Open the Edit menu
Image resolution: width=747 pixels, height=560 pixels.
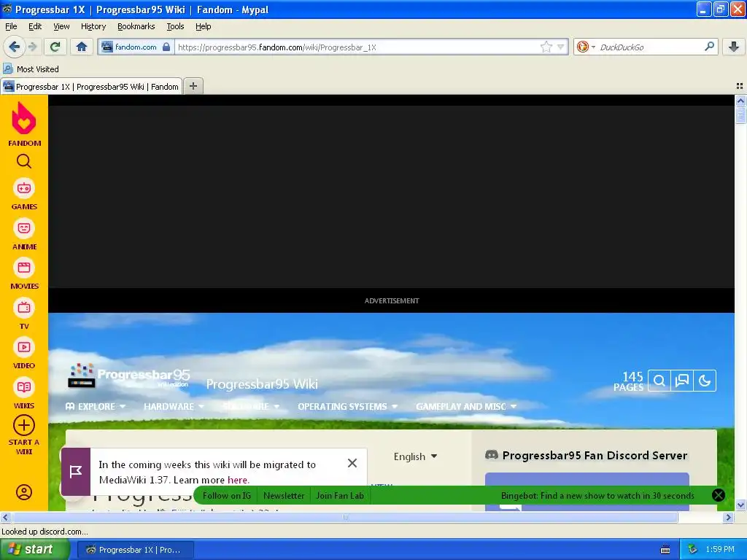point(35,26)
